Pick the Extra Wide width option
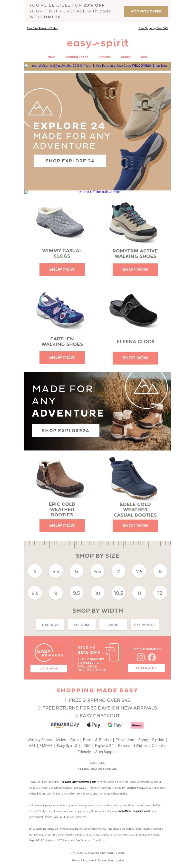This screenshot has width=195, height=868. 145,625
